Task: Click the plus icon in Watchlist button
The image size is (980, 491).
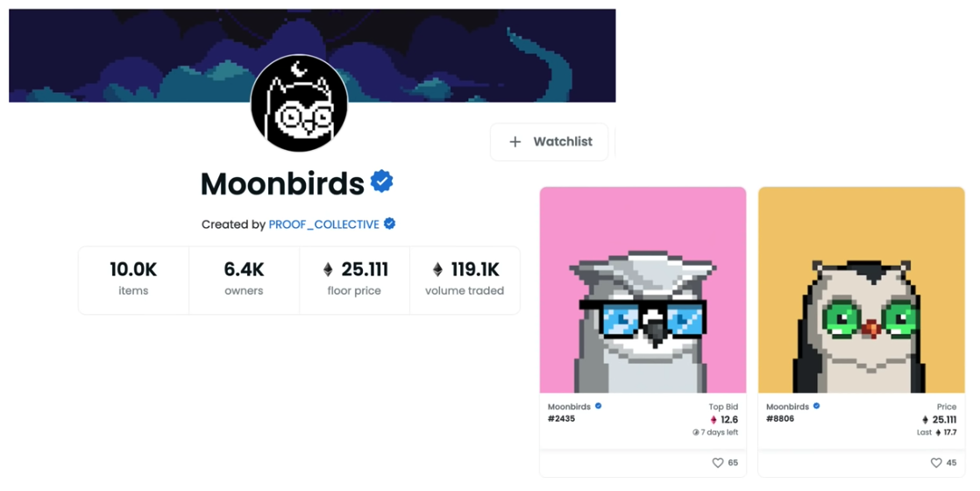Action: click(x=515, y=142)
